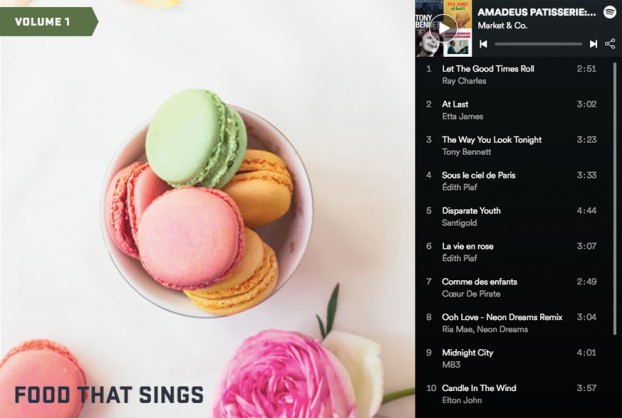Viewport: 622px width, 418px height.
Task: Play La vie en rose track
Action: click(x=513, y=252)
